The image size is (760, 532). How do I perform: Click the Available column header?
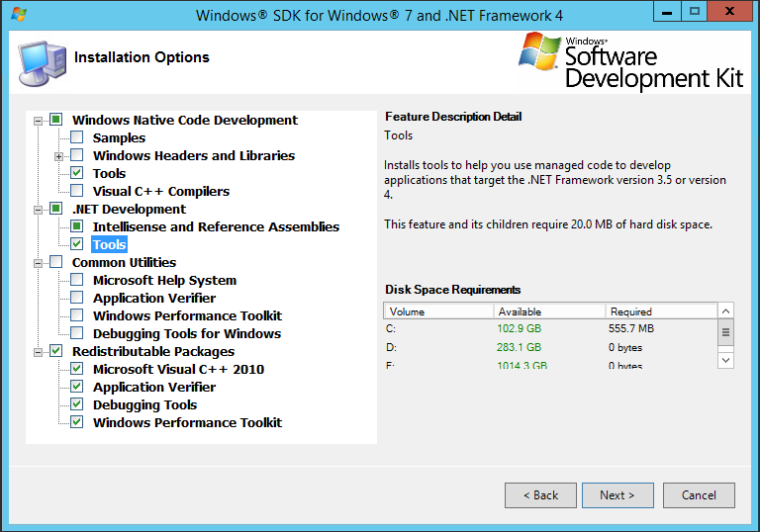pos(549,311)
